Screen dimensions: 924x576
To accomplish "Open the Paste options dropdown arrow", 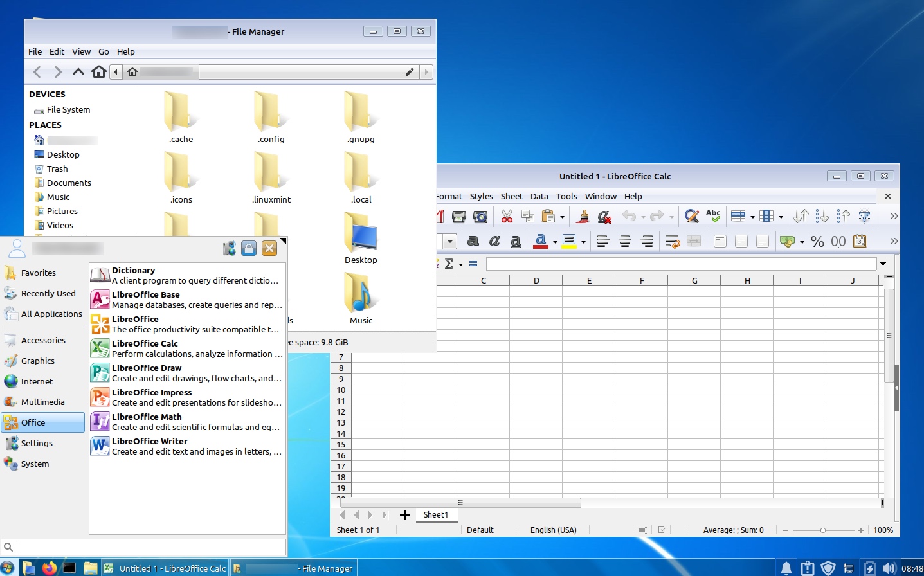I will pyautogui.click(x=562, y=217).
